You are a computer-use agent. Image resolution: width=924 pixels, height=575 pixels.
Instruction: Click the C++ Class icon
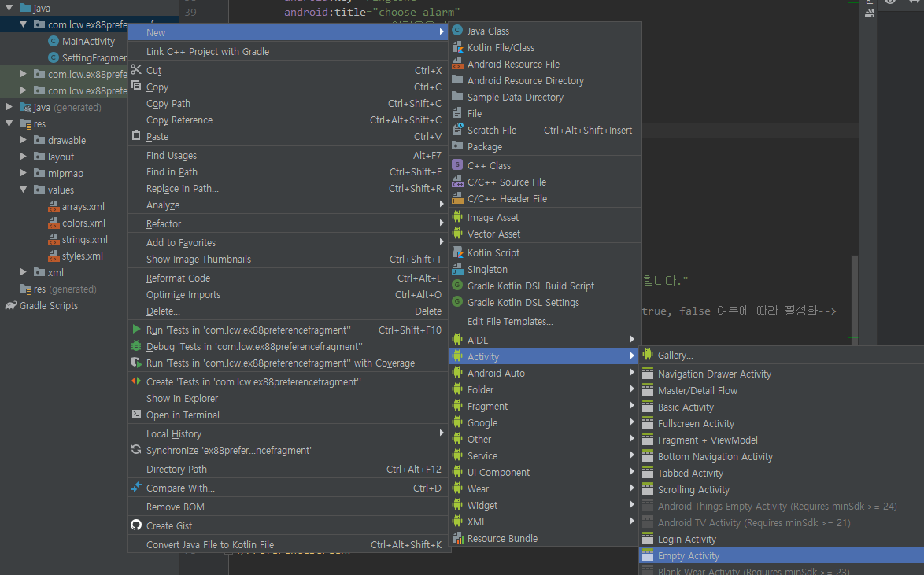pos(457,165)
